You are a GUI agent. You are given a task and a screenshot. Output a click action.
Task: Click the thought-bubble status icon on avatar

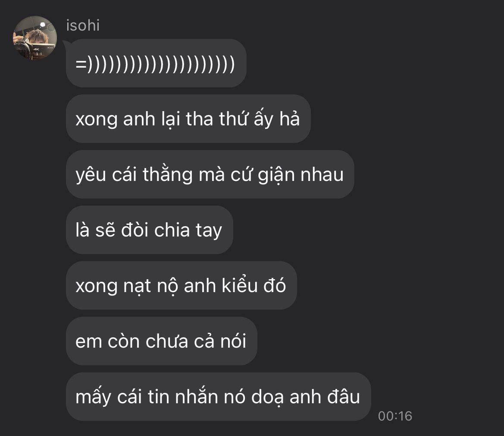[x=43, y=25]
